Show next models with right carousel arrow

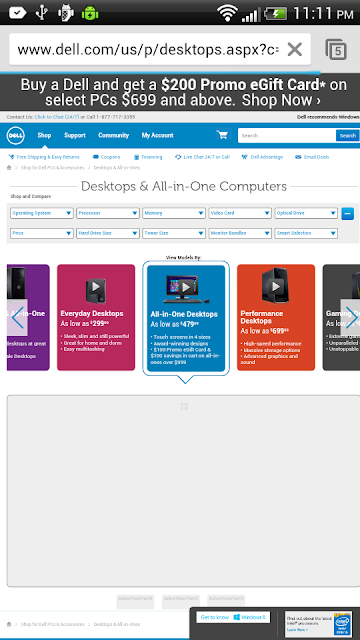coord(350,318)
